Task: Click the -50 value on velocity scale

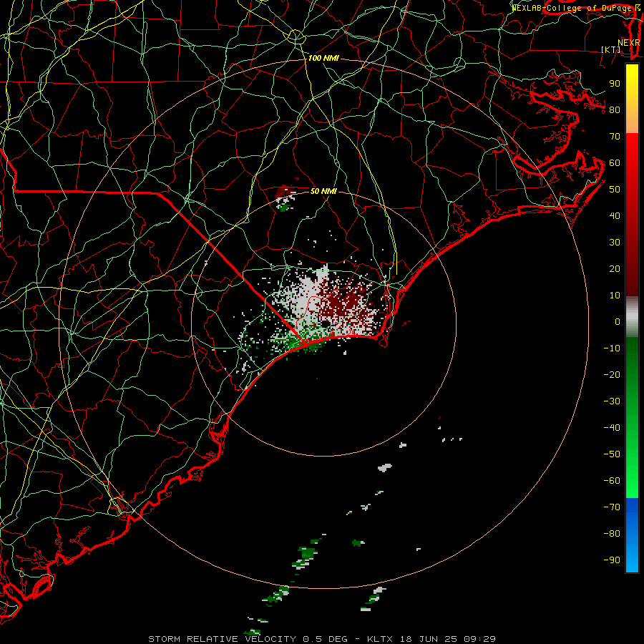Action: point(612,454)
